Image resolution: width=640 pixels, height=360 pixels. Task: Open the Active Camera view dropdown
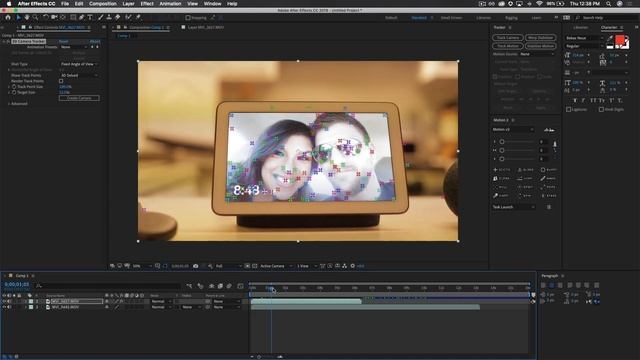coord(276,266)
